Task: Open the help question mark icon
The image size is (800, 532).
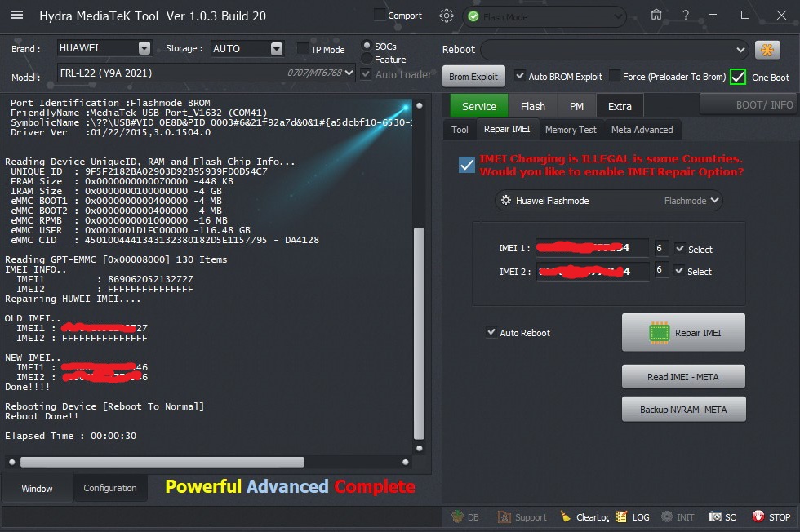Action: click(686, 16)
